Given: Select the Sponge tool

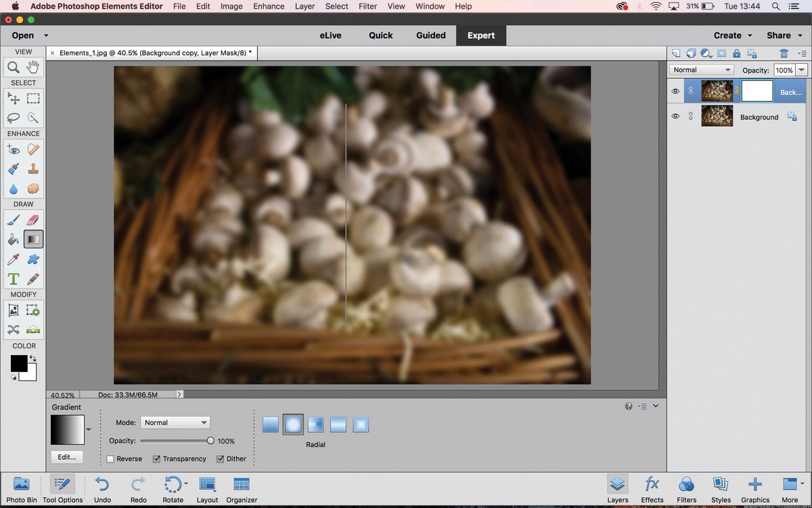Looking at the screenshot, I should point(33,188).
